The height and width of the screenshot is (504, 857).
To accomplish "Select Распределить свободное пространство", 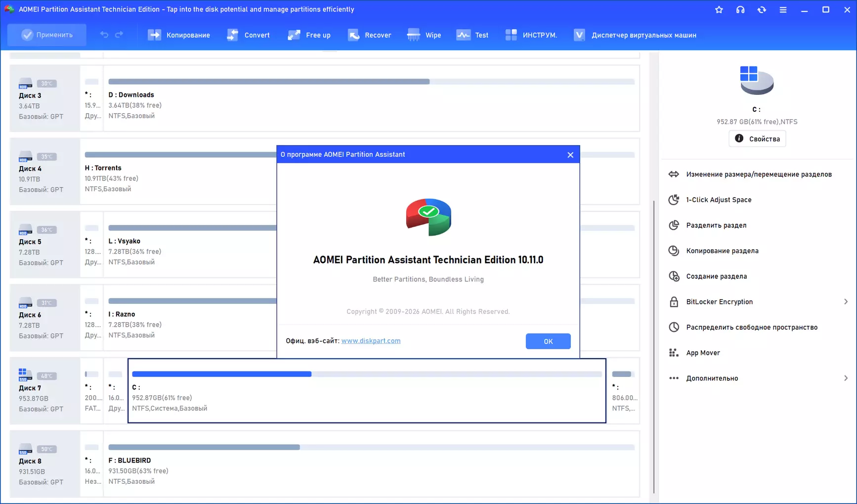I will tap(752, 328).
